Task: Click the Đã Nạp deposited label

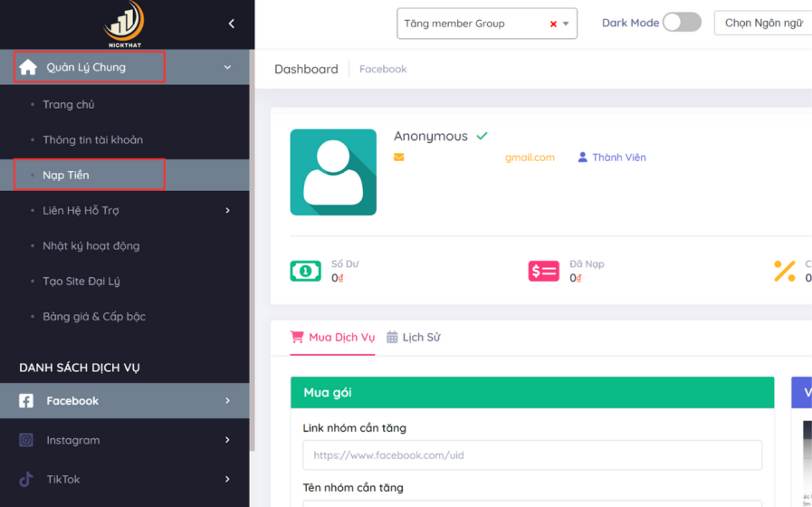Action: [587, 264]
